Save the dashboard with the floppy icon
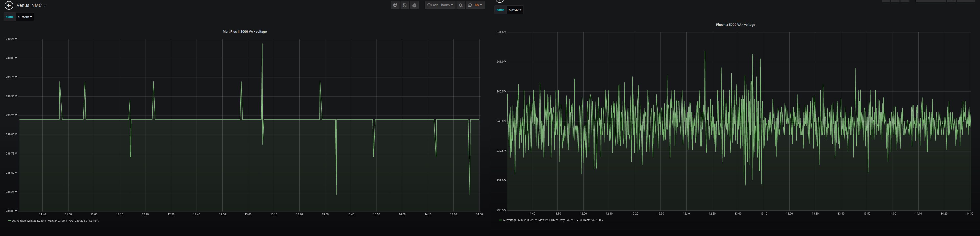 coord(404,5)
